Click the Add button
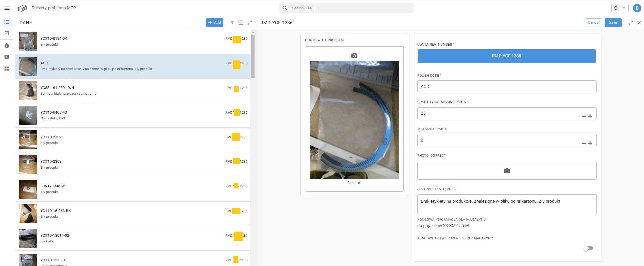 click(215, 23)
